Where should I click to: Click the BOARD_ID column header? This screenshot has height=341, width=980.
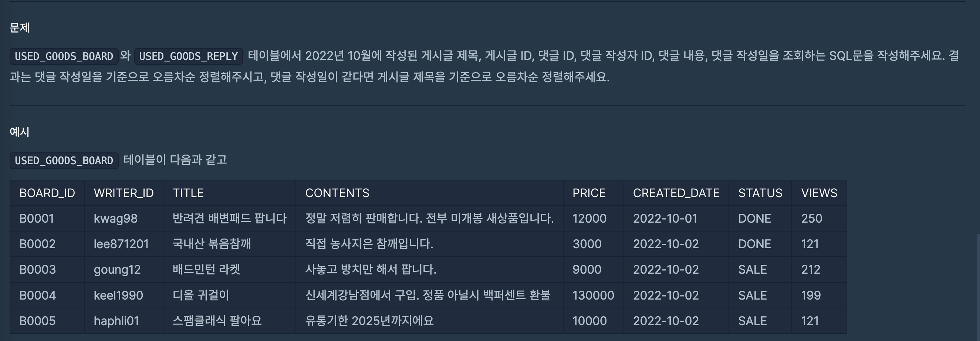click(x=47, y=193)
